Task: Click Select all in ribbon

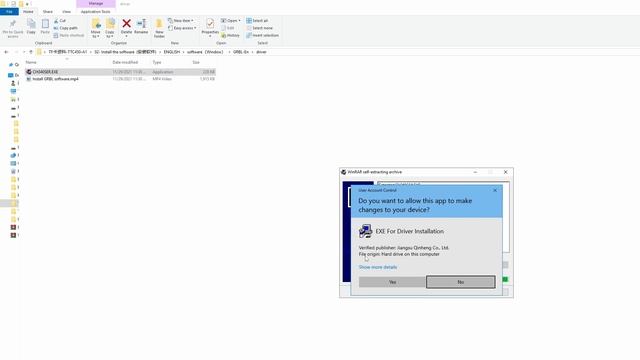Action: click(x=257, y=20)
